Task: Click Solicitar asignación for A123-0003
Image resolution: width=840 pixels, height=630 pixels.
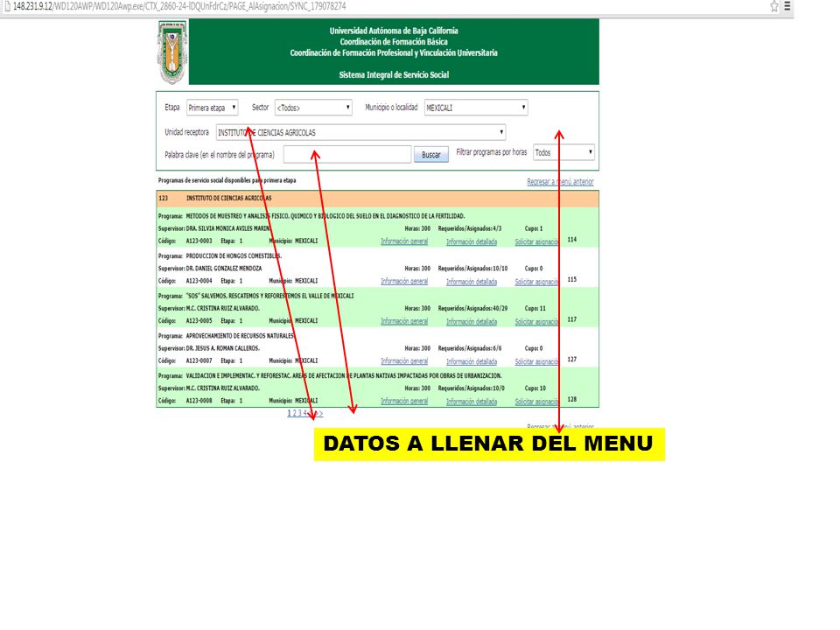Action: (x=536, y=241)
